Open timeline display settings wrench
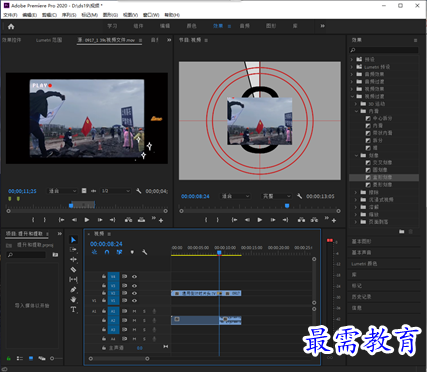Viewport: 427px width, 372px height. (145, 252)
